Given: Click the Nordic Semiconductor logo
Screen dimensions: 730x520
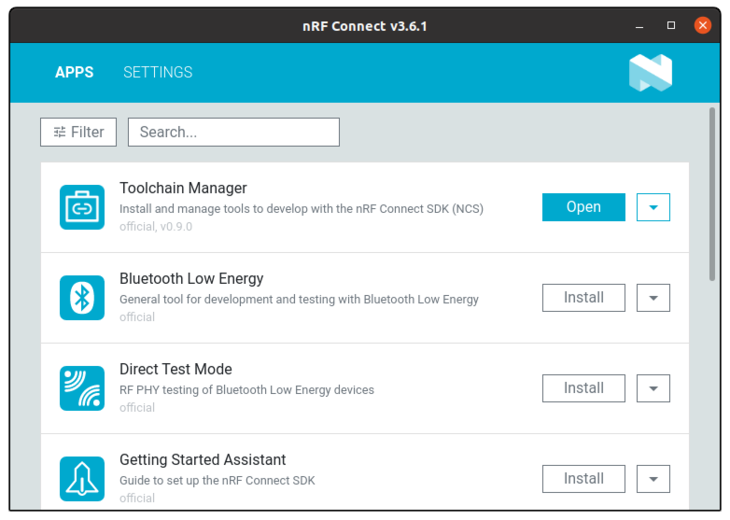Looking at the screenshot, I should point(650,73).
